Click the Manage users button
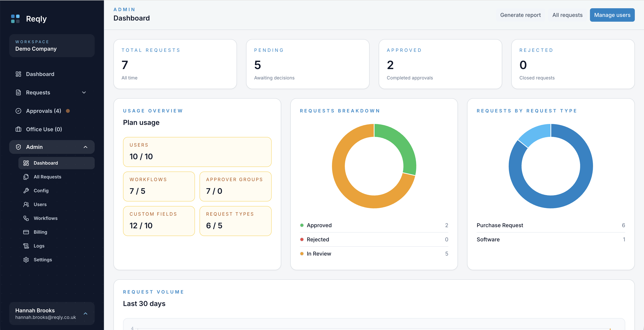Viewport: 644px width, 330px height. pos(612,15)
